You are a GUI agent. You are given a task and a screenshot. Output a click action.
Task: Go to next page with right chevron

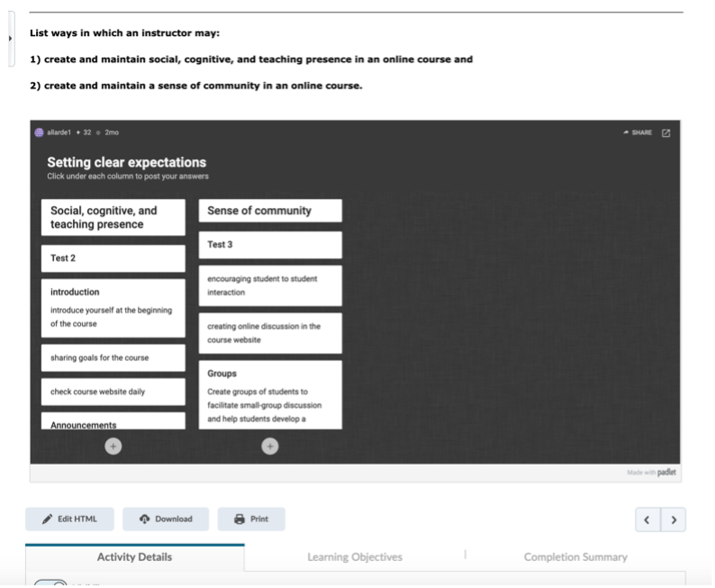(x=674, y=520)
